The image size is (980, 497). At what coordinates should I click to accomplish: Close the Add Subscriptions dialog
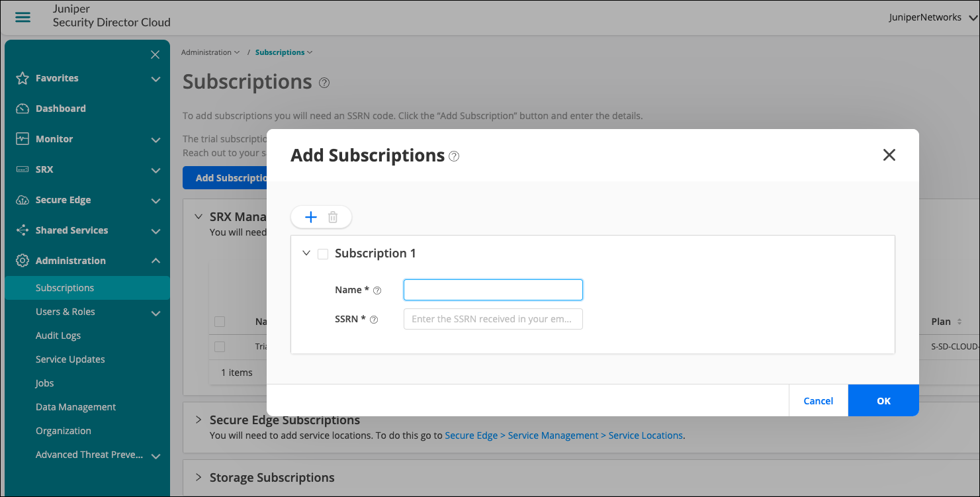(x=889, y=155)
